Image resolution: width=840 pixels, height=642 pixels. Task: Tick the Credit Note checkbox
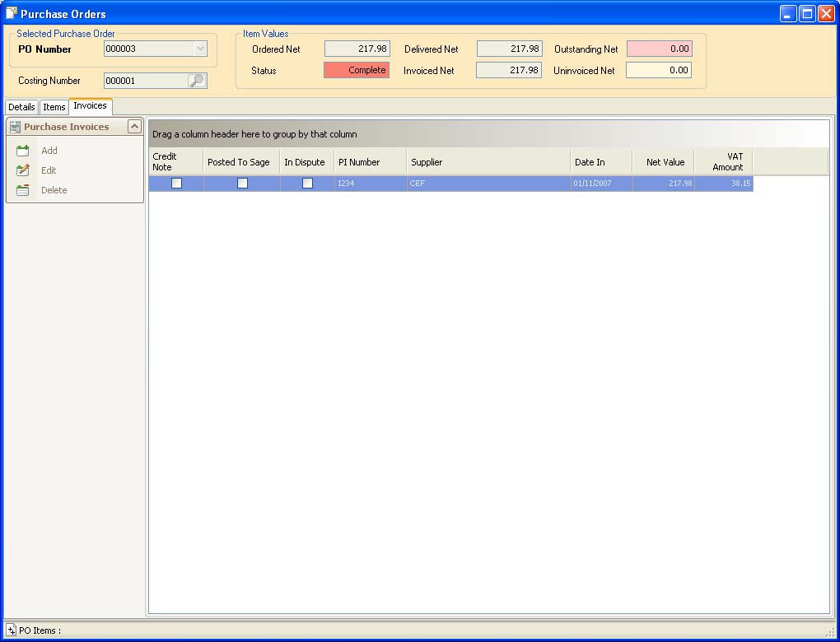(x=175, y=183)
